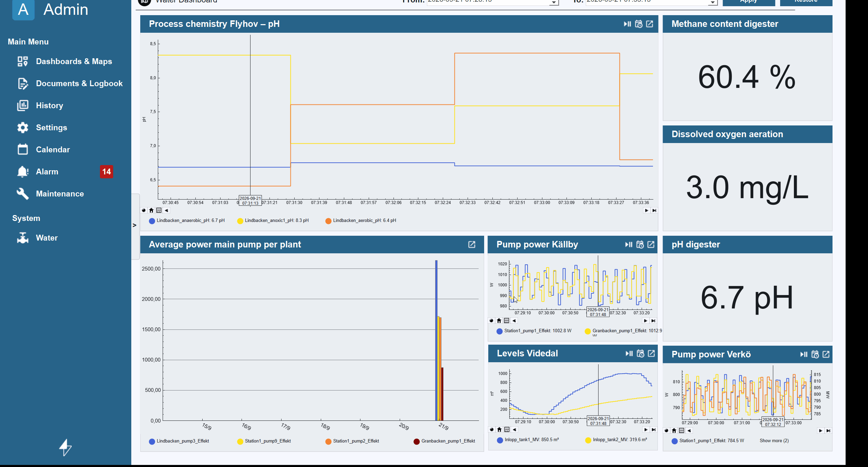Click the red alarm count badge 14

(x=106, y=172)
